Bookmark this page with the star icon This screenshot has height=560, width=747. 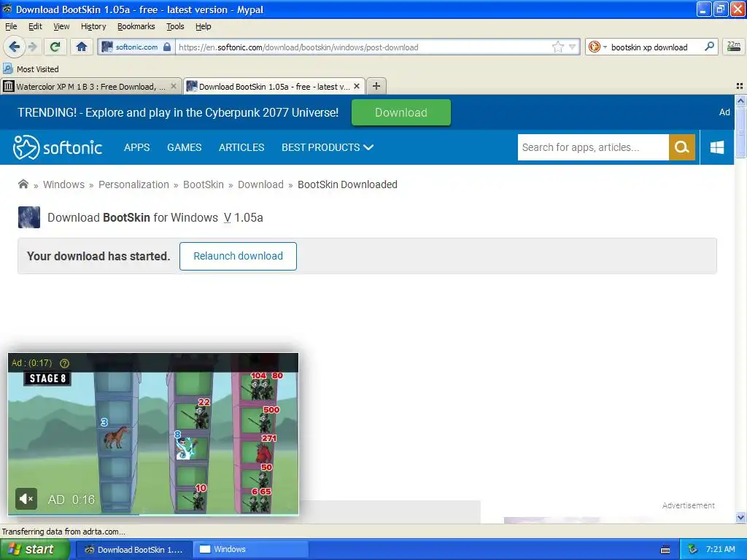pos(558,47)
